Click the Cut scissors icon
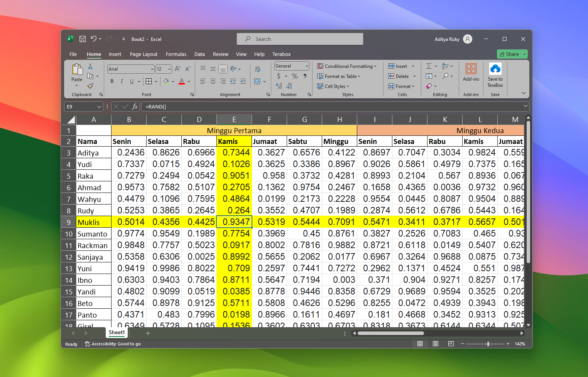This screenshot has width=588, height=377. 90,66
